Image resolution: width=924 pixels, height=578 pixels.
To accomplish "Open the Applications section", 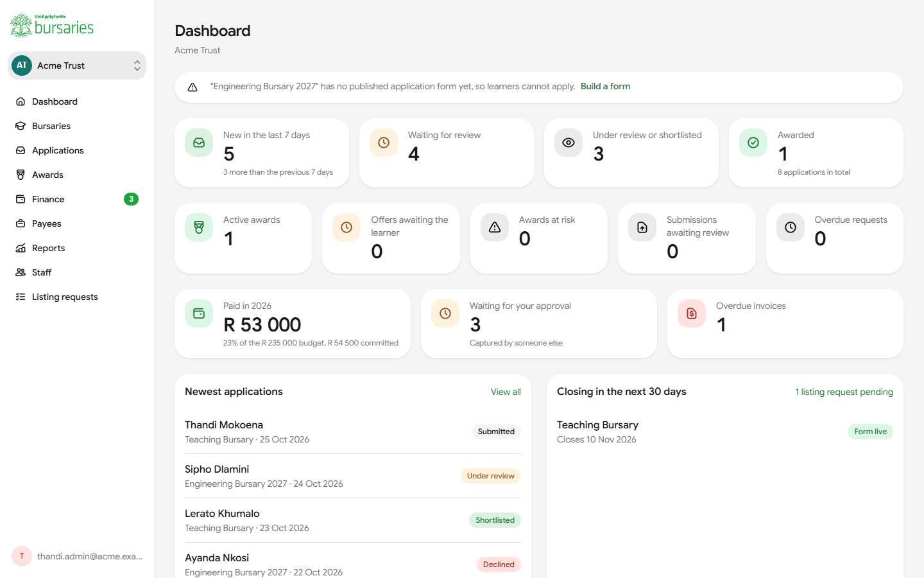I will pyautogui.click(x=77, y=150).
